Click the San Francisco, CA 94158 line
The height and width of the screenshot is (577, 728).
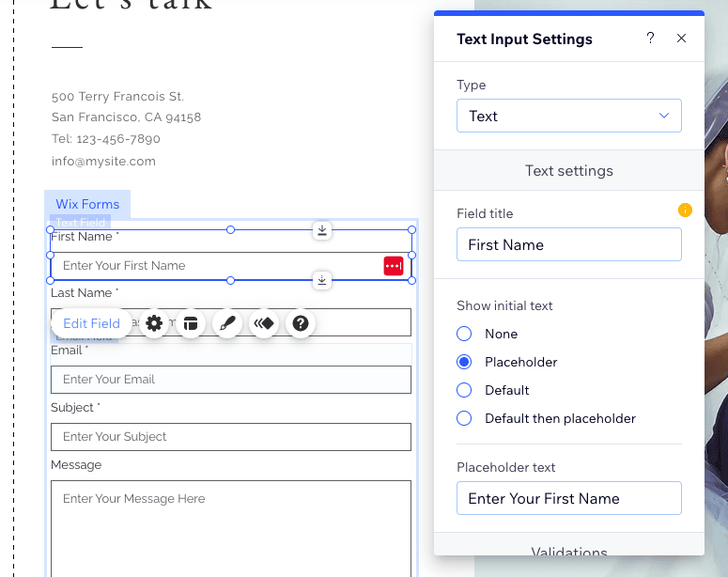[126, 117]
